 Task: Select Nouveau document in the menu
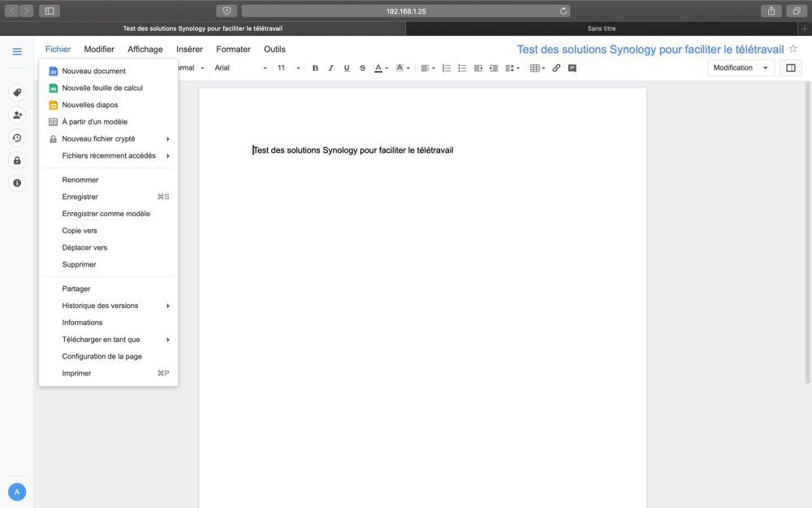108,71
